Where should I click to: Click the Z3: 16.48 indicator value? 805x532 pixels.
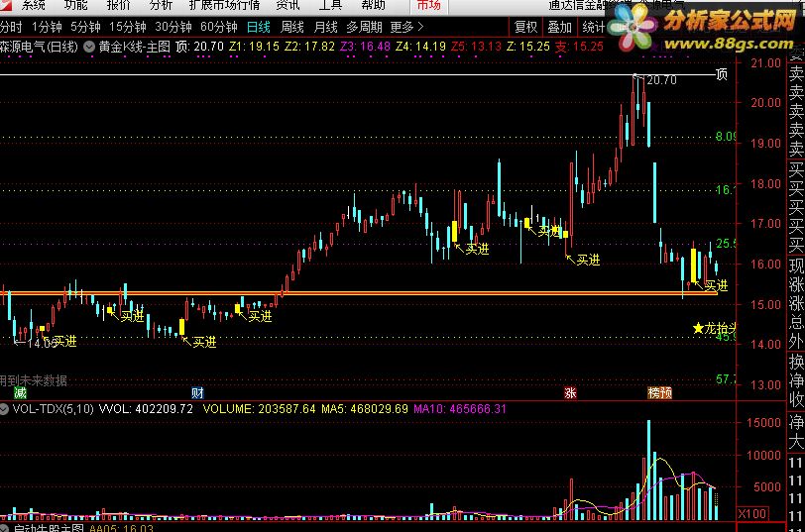[x=365, y=47]
